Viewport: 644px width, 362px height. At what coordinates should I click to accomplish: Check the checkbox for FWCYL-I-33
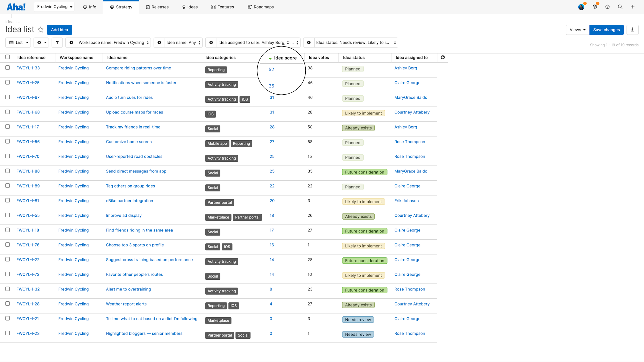[7, 68]
